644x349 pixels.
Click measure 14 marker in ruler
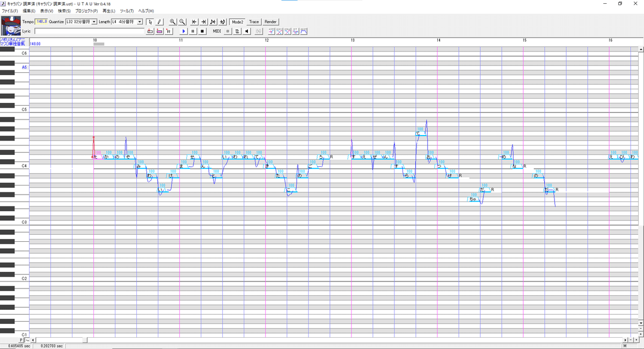tap(438, 41)
